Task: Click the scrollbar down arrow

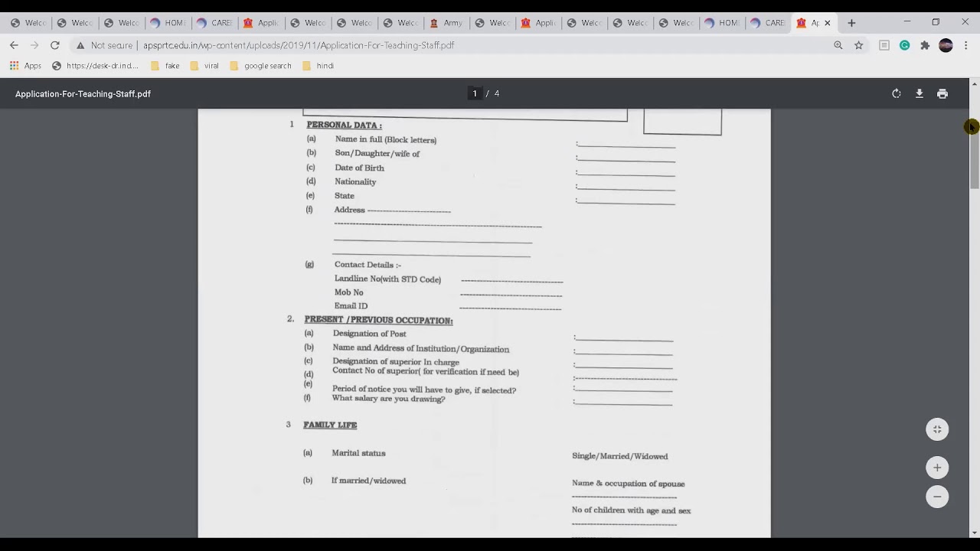Action: (974, 533)
